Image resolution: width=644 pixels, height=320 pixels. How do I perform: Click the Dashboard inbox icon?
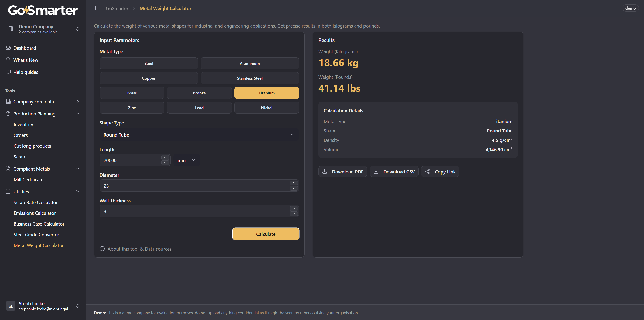click(8, 48)
